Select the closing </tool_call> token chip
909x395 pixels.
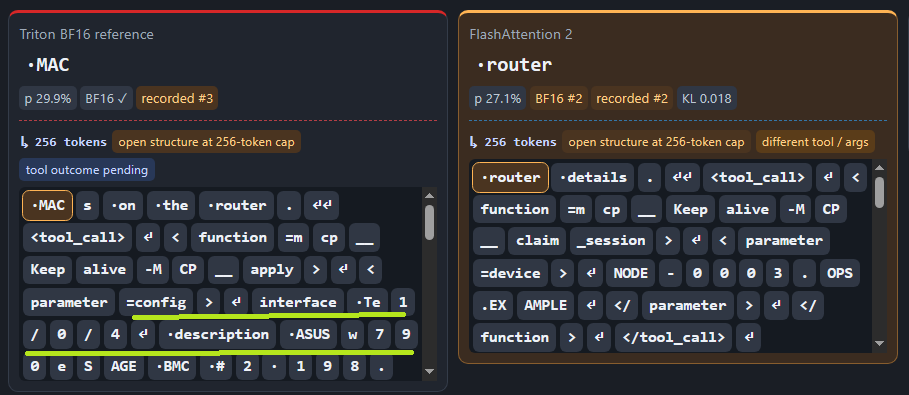(674, 337)
